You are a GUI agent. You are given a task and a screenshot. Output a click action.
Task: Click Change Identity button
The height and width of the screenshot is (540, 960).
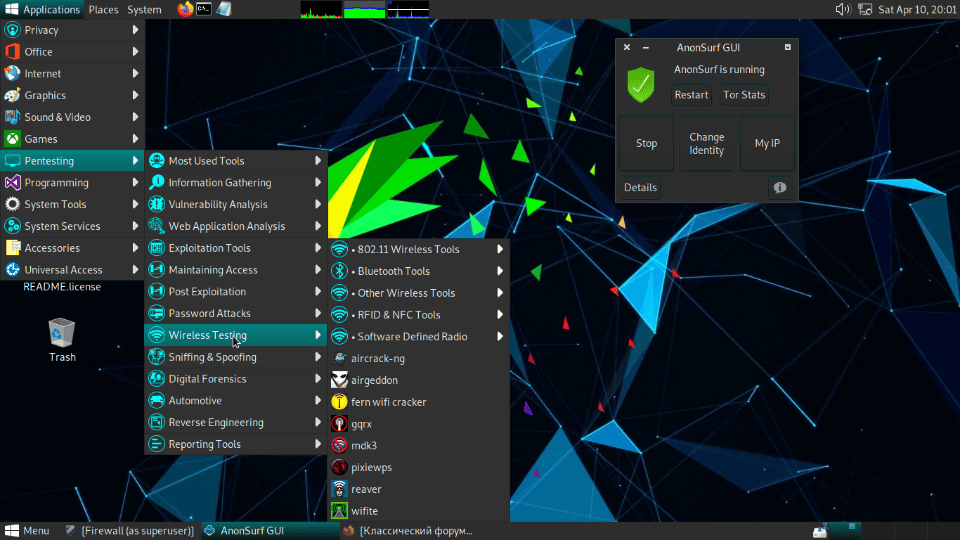click(x=707, y=143)
